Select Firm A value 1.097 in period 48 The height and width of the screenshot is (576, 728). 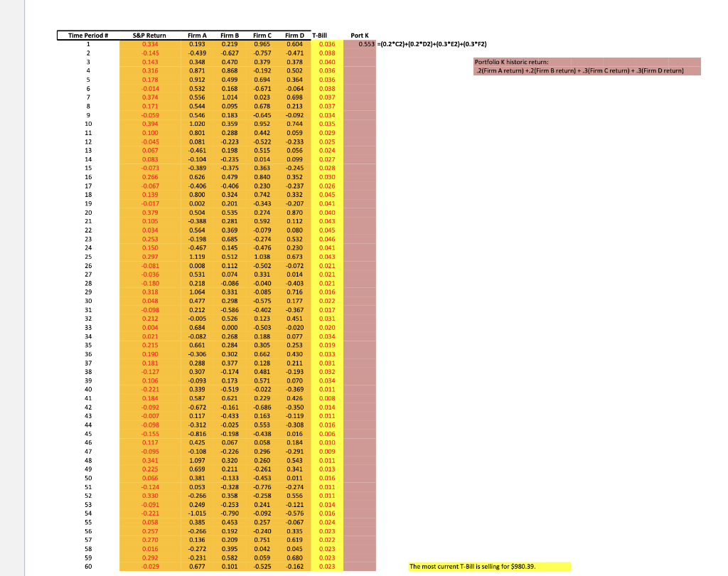tap(197, 460)
